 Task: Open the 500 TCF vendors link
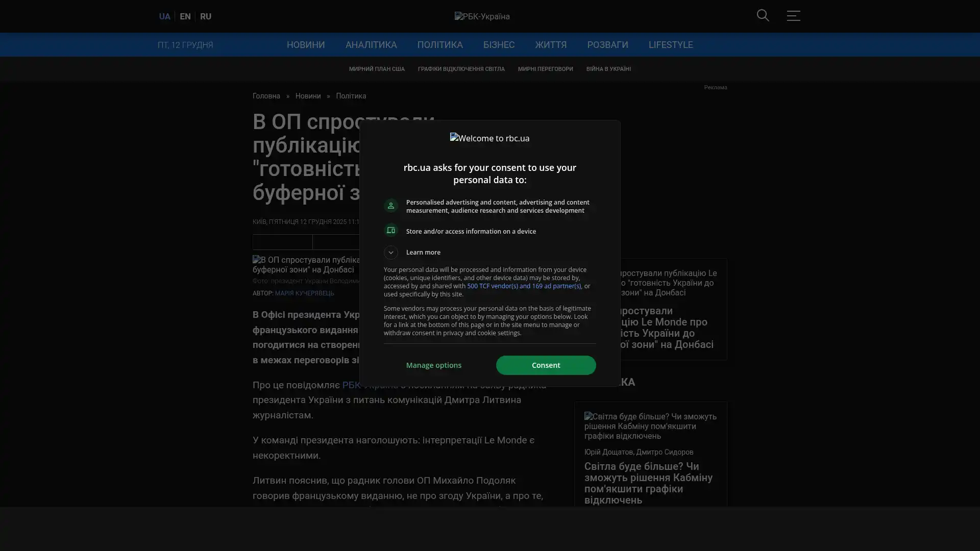click(x=524, y=286)
